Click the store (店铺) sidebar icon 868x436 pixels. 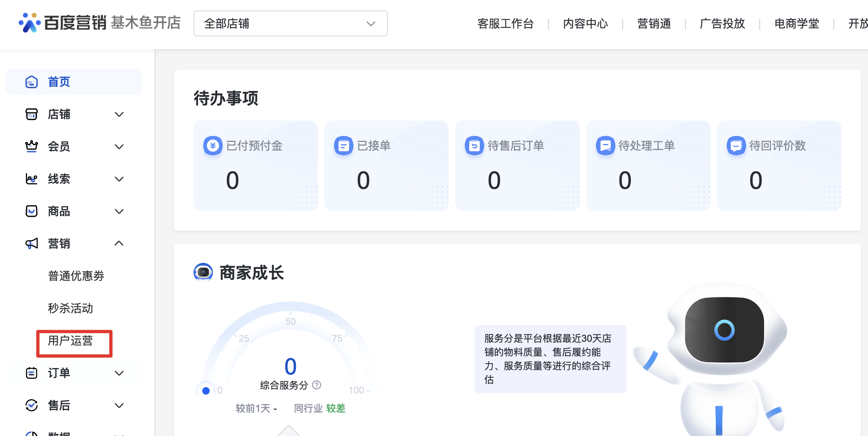coord(32,114)
